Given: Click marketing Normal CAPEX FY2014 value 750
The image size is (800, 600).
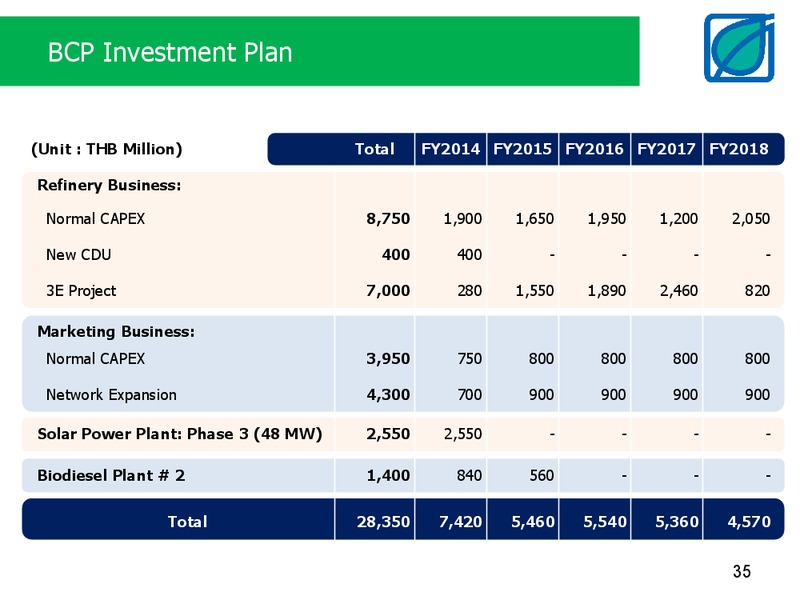Looking at the screenshot, I should [x=469, y=359].
